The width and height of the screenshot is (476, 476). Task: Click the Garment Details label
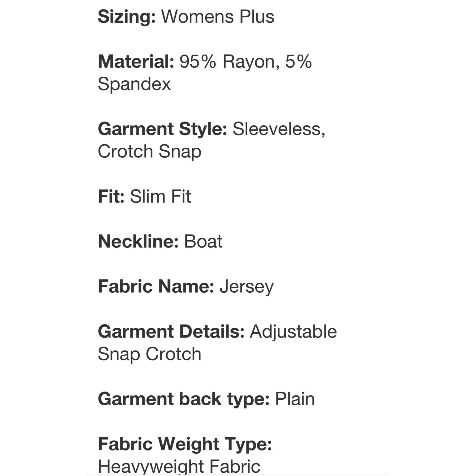(171, 332)
